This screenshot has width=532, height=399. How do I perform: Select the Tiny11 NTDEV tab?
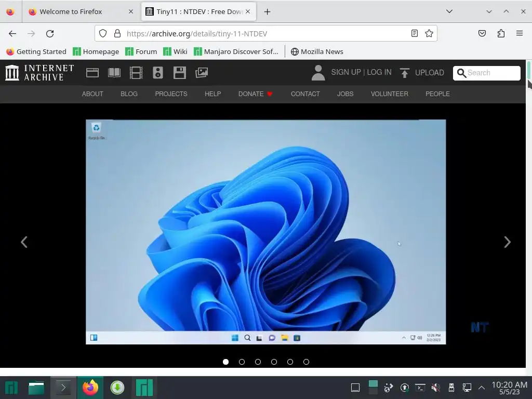coord(198,11)
